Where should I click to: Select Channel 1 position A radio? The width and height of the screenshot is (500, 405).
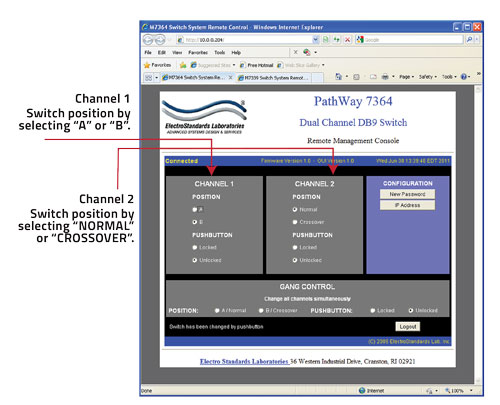tap(195, 209)
